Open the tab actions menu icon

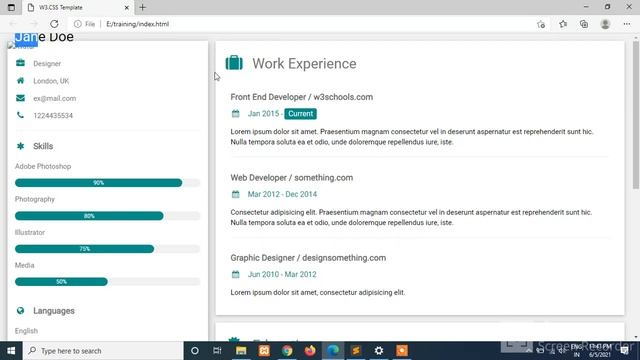point(11,7)
